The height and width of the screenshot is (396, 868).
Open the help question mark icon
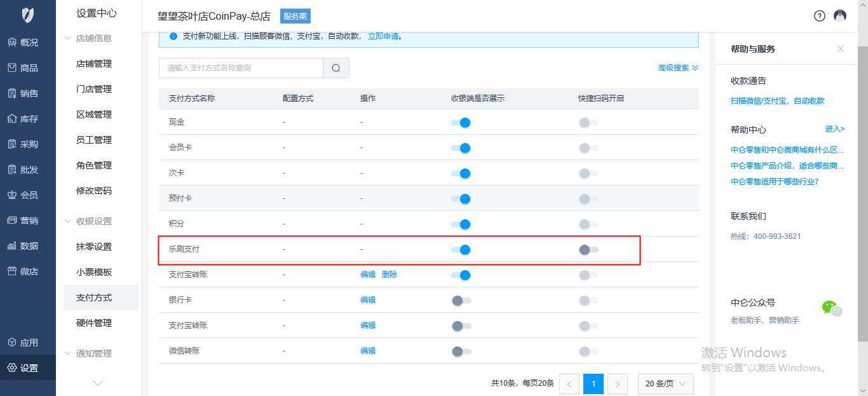(x=820, y=16)
